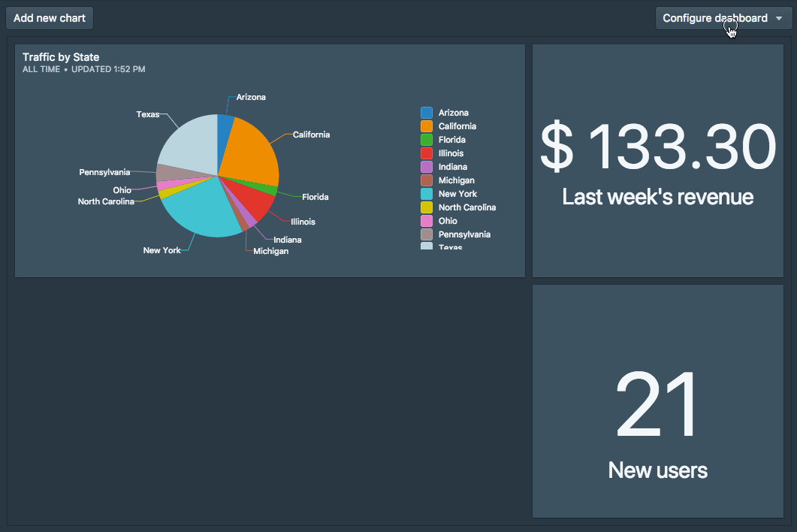This screenshot has height=532, width=797.
Task: Click the Indiana callout label beside the pie
Action: tap(288, 240)
